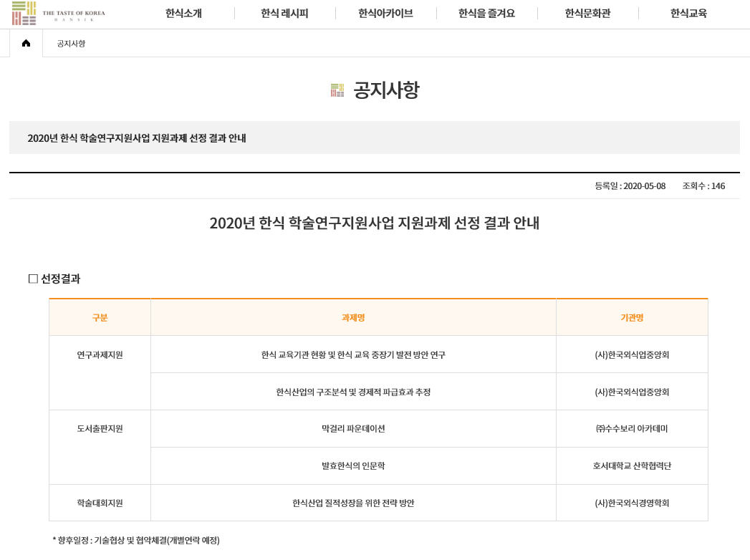Viewport: 750px width, 560px height.
Task: Click the 공지사항 breadcrumb link
Action: [x=71, y=44]
